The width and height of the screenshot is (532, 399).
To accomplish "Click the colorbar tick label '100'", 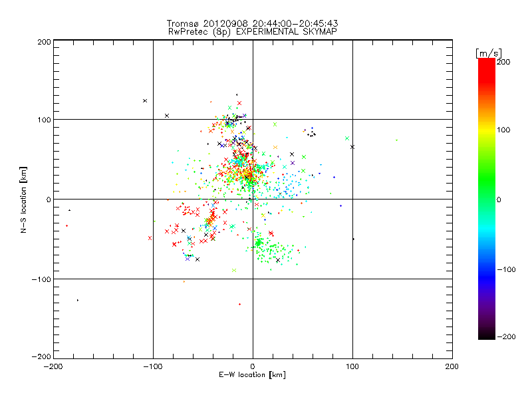I will pyautogui.click(x=503, y=130).
